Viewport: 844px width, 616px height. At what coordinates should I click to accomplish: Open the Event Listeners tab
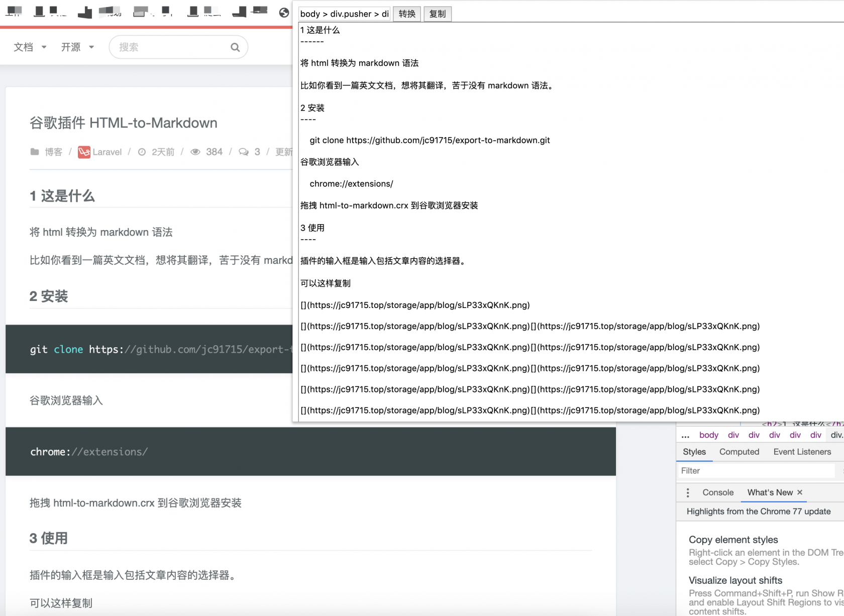tap(802, 452)
